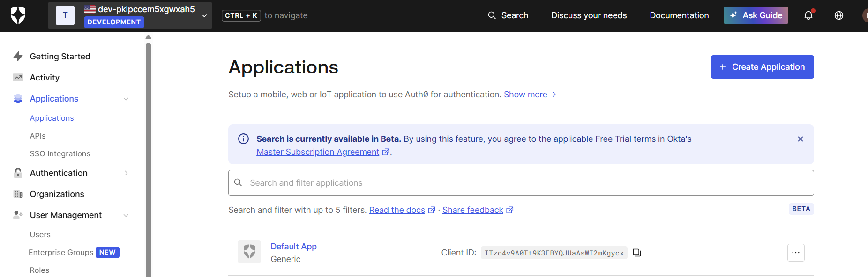Screen dimensions: 868x277
Task: Click magnifier icon in applications search field
Action: pos(238,182)
